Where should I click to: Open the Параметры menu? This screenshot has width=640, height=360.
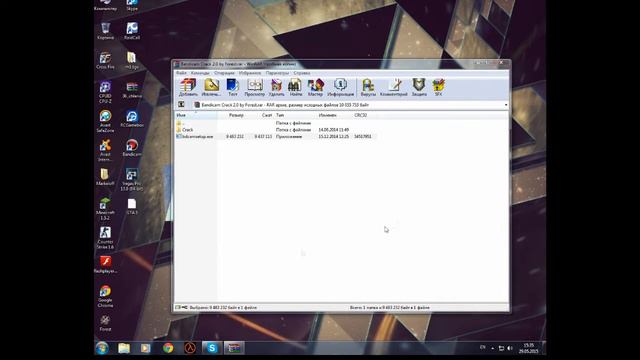click(x=277, y=73)
